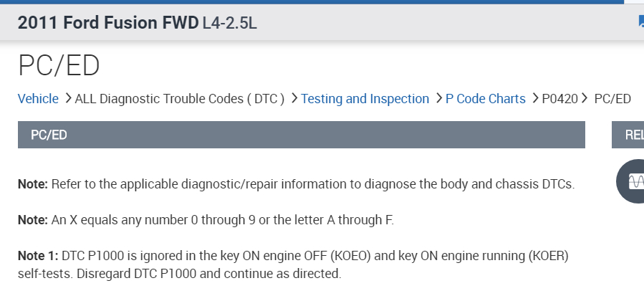Open the waveform floating tool button

[635, 181]
